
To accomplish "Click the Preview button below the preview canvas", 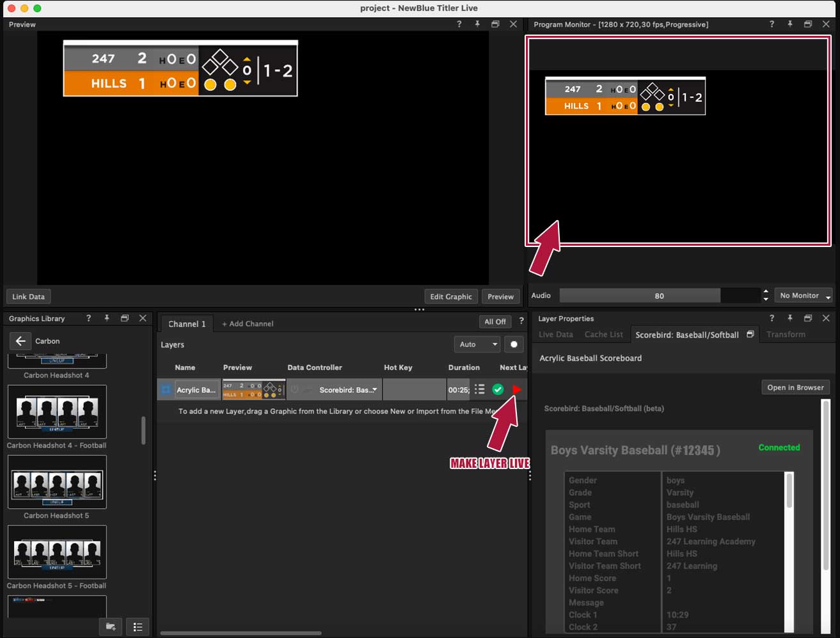I will click(x=500, y=296).
